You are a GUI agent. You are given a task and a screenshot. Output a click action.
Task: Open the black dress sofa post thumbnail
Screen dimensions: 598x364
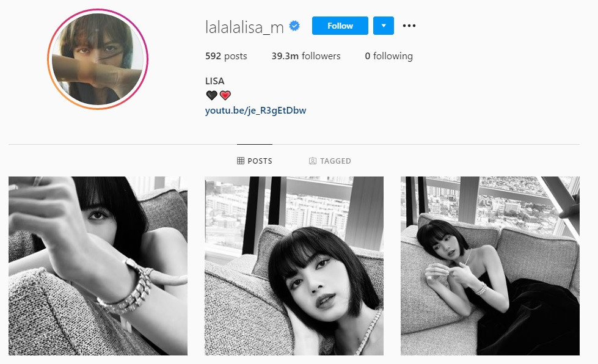[x=490, y=266]
